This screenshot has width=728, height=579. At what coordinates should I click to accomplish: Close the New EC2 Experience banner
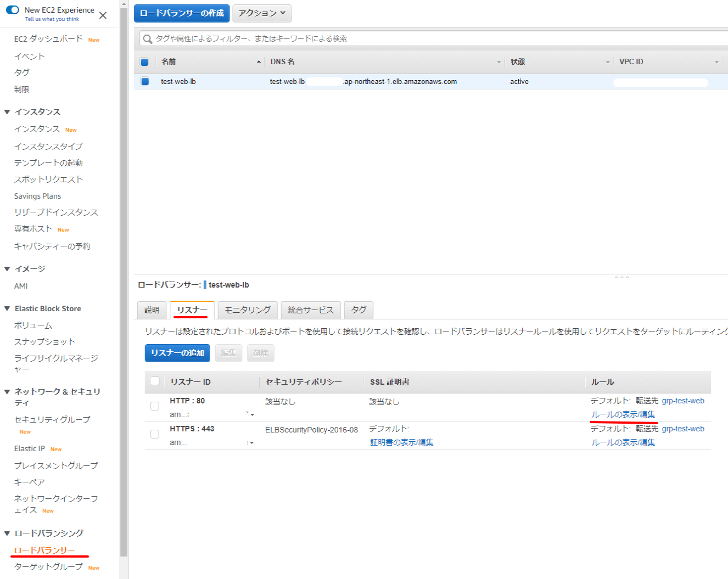click(x=103, y=15)
